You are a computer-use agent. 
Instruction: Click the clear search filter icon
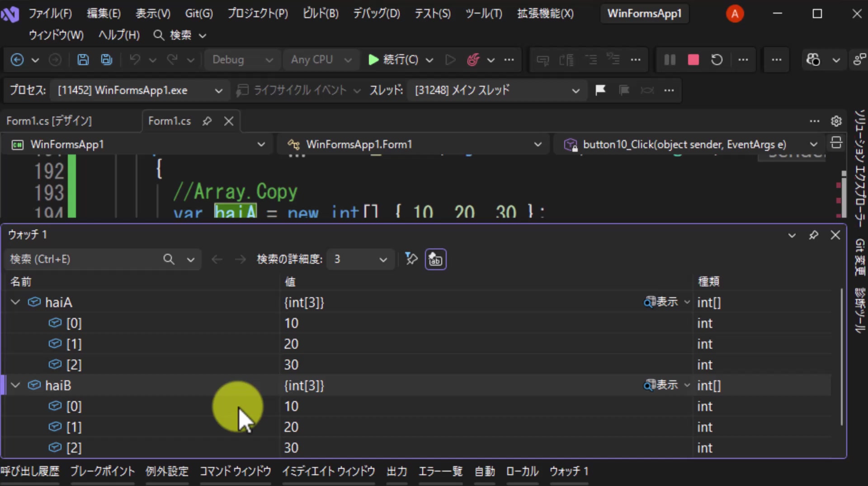411,259
